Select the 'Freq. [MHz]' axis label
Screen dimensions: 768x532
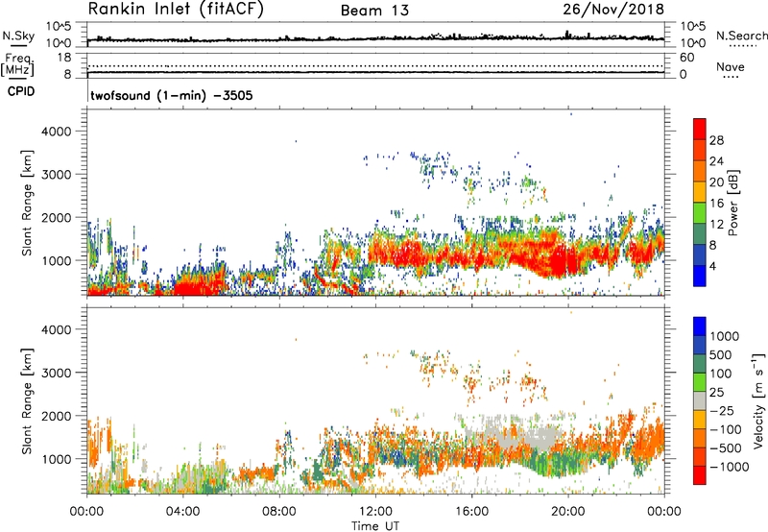pyautogui.click(x=17, y=65)
